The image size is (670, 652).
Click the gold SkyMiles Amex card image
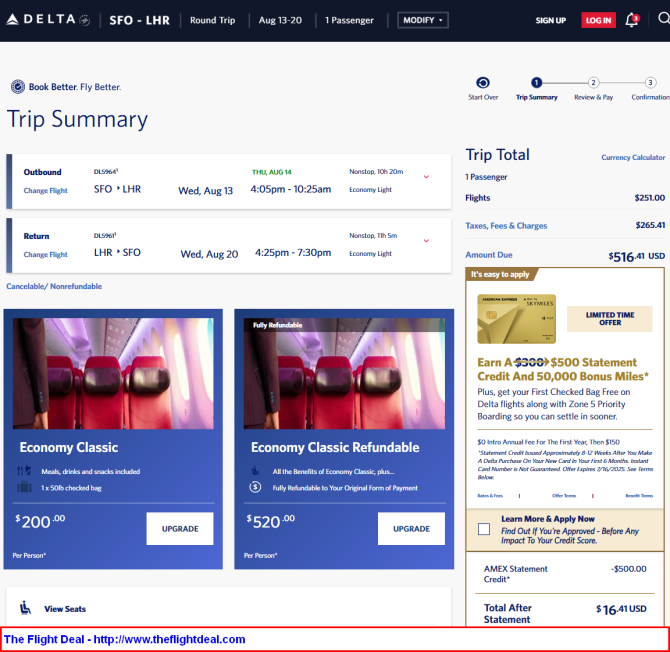tap(516, 319)
